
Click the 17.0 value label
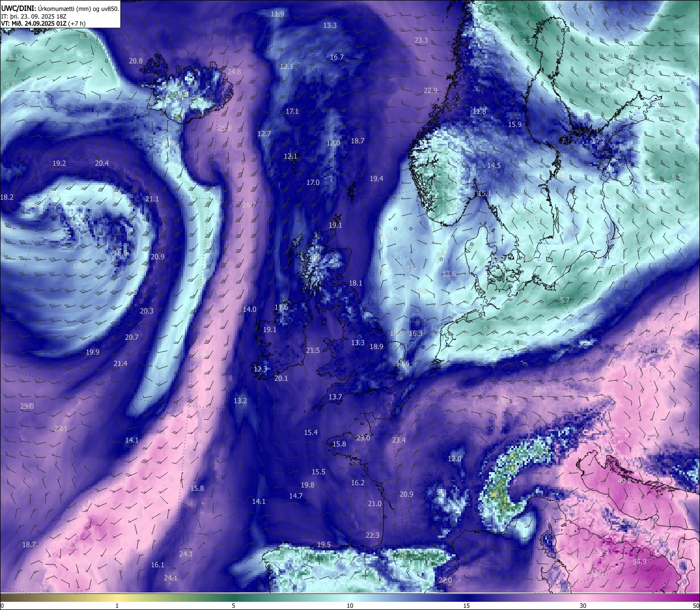pos(313,182)
